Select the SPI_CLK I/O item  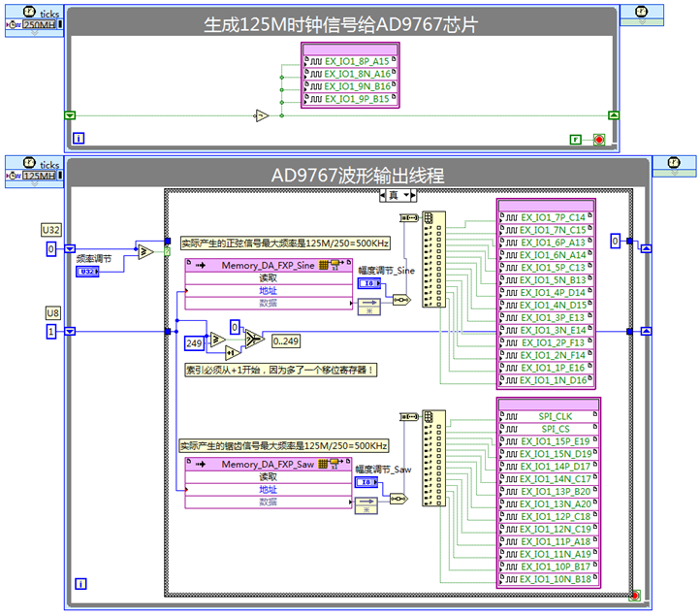click(x=549, y=416)
